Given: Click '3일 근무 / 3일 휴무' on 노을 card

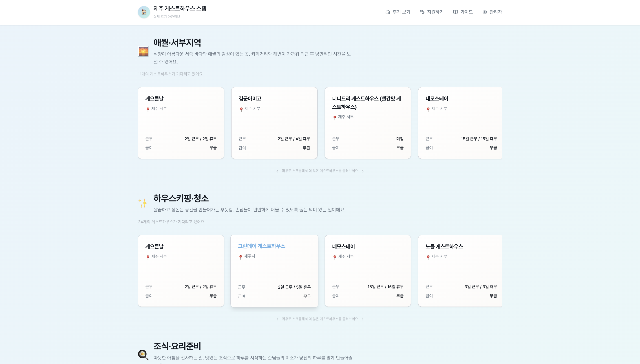Looking at the screenshot, I should pyautogui.click(x=480, y=287).
